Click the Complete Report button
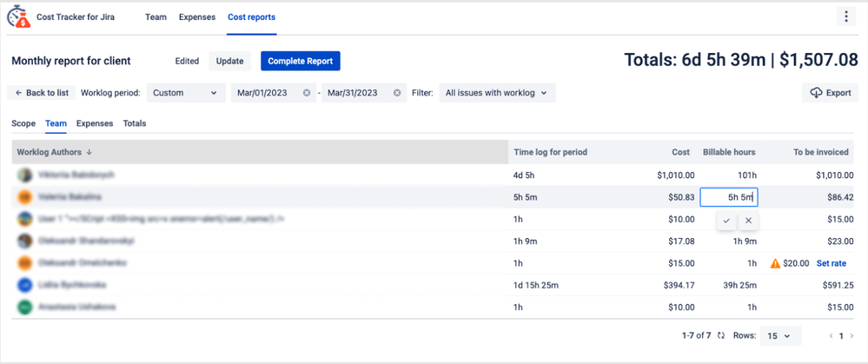868x364 pixels. click(x=301, y=62)
